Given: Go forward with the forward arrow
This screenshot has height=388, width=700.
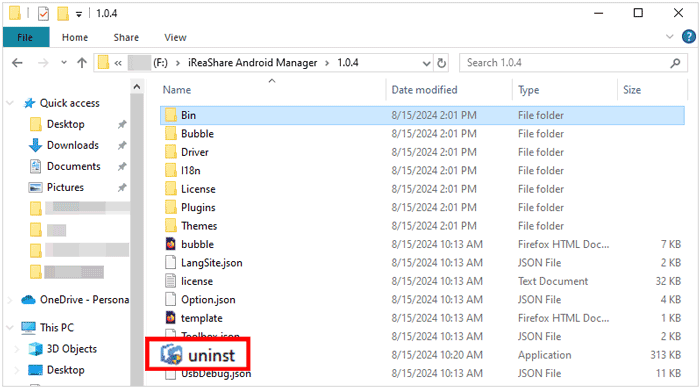Looking at the screenshot, I should tap(43, 63).
